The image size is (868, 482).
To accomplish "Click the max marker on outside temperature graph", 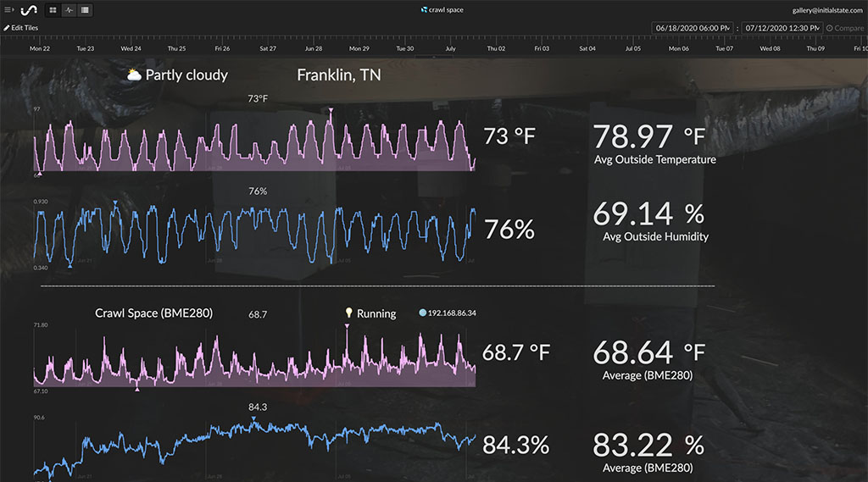I will (331, 109).
